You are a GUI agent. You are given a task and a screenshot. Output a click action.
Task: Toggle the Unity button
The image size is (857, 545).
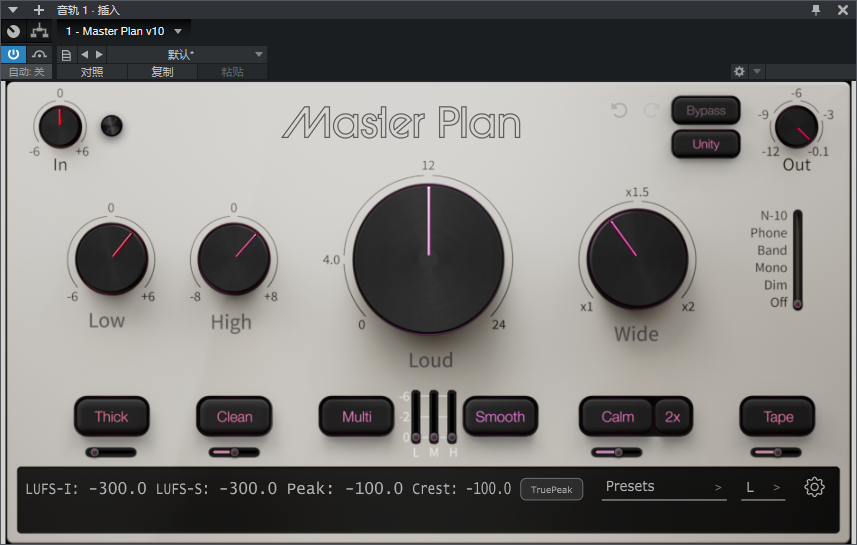706,144
